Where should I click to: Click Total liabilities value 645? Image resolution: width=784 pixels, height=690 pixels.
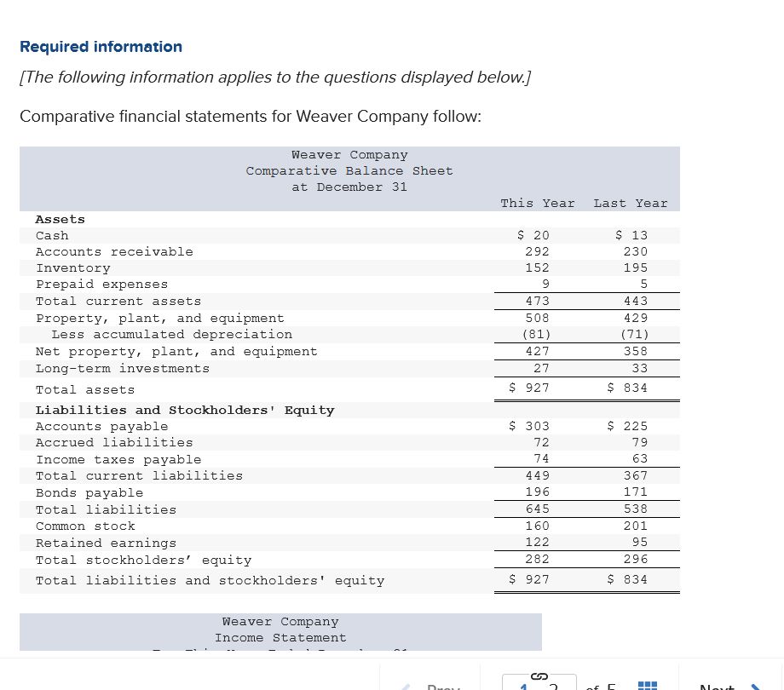pyautogui.click(x=538, y=509)
